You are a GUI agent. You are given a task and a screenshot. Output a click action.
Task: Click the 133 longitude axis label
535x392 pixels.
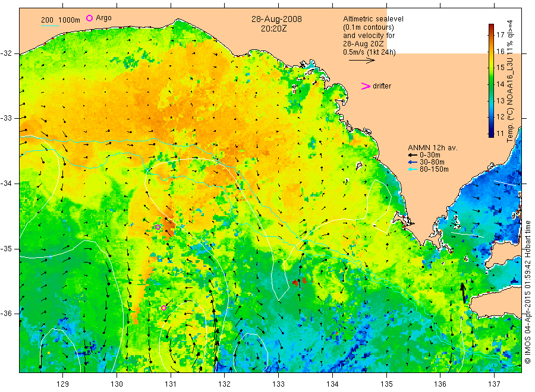(x=278, y=384)
